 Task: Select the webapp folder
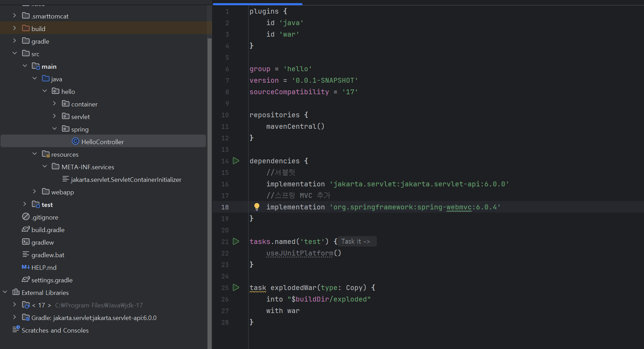click(x=63, y=192)
